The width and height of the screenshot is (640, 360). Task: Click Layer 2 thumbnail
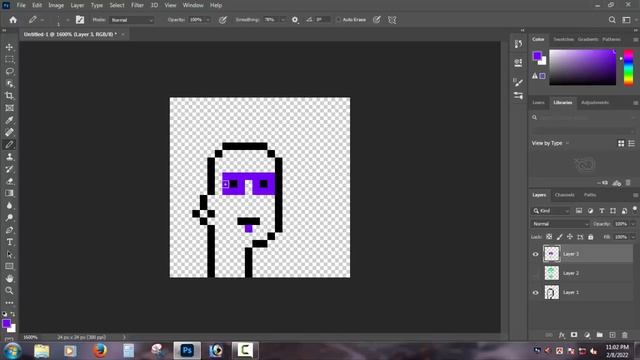point(551,273)
